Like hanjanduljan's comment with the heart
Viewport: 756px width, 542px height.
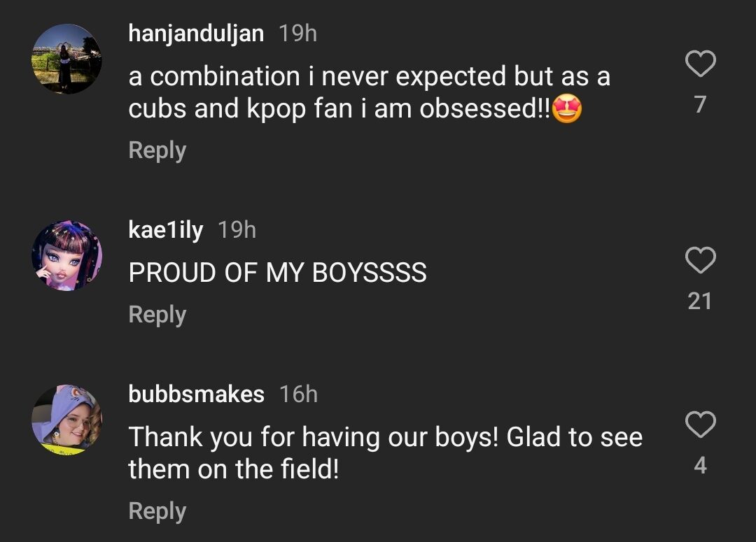699,64
